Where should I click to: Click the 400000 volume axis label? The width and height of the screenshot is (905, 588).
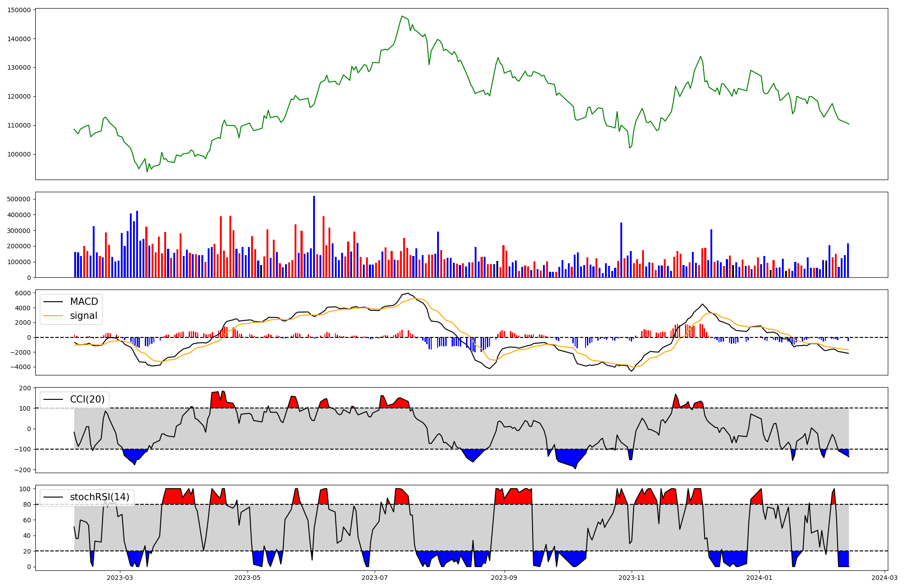pyautogui.click(x=19, y=215)
